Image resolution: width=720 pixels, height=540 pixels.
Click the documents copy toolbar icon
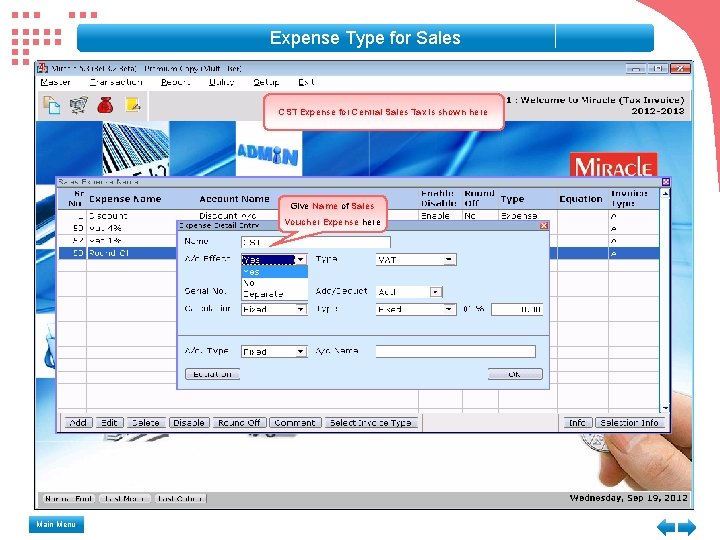coord(51,105)
